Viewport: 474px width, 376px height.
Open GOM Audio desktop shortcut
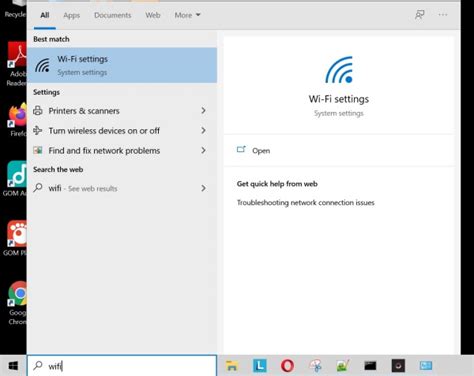pos(14,179)
